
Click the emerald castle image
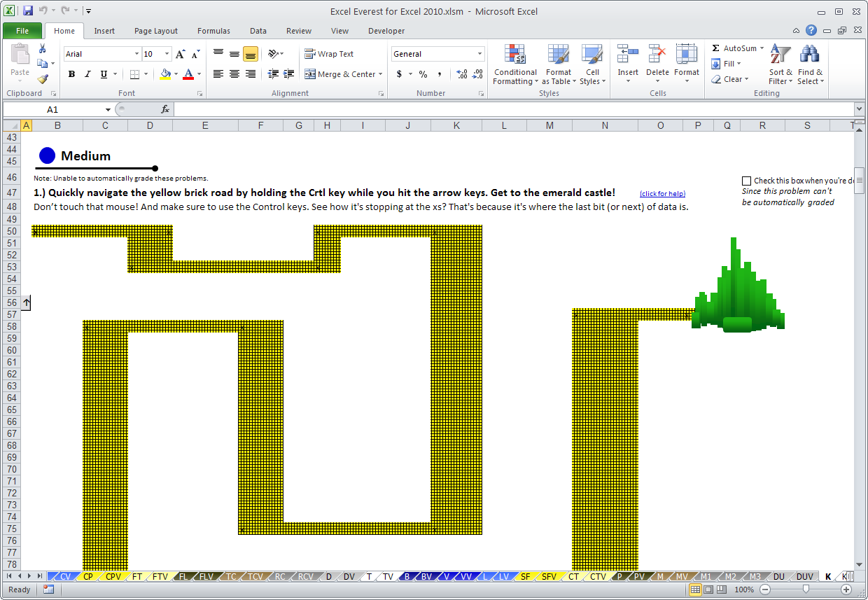(738, 286)
